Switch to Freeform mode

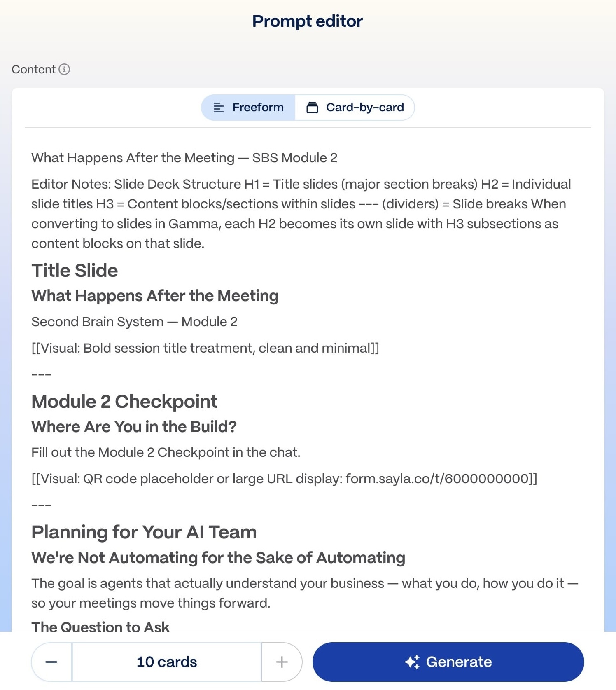pyautogui.click(x=248, y=108)
